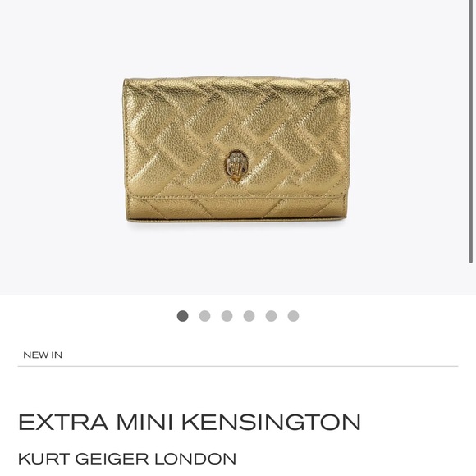This screenshot has width=476, height=476.
Task: Switch to the second product image dot
Action: coord(204,316)
